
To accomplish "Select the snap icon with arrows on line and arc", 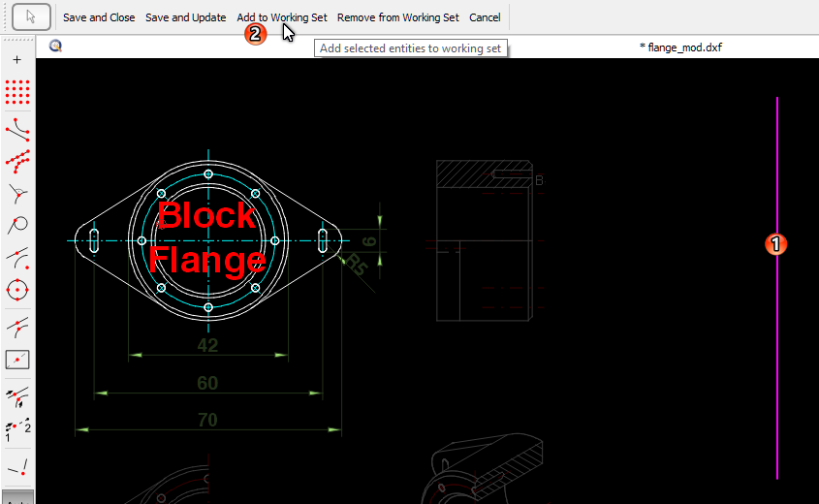I will tap(17, 397).
